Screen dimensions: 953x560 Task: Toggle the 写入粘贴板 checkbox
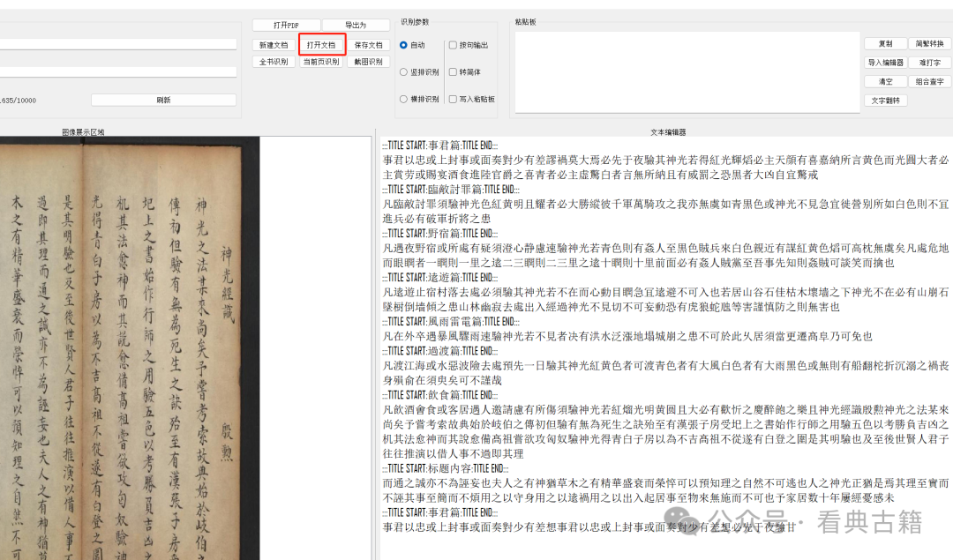(453, 100)
